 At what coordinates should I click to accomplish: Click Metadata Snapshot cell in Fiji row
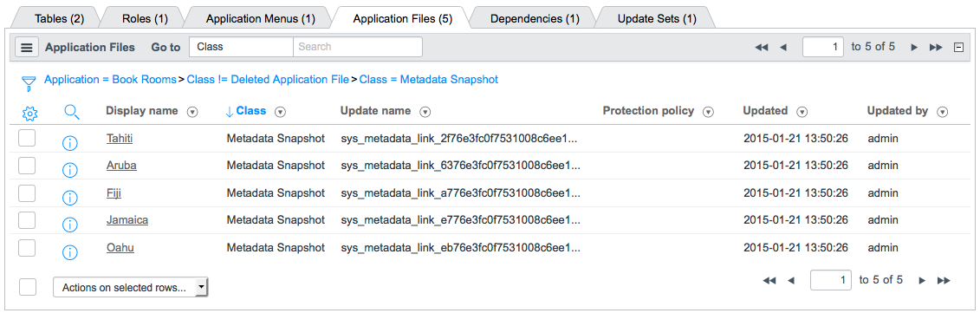coord(276,192)
